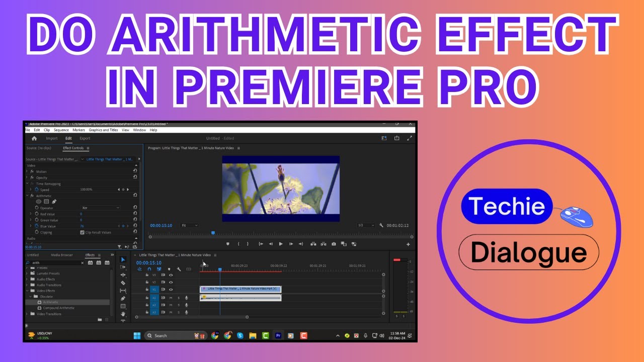644x362 pixels.
Task: Create new custom bin in Effects
Action: coord(100,320)
